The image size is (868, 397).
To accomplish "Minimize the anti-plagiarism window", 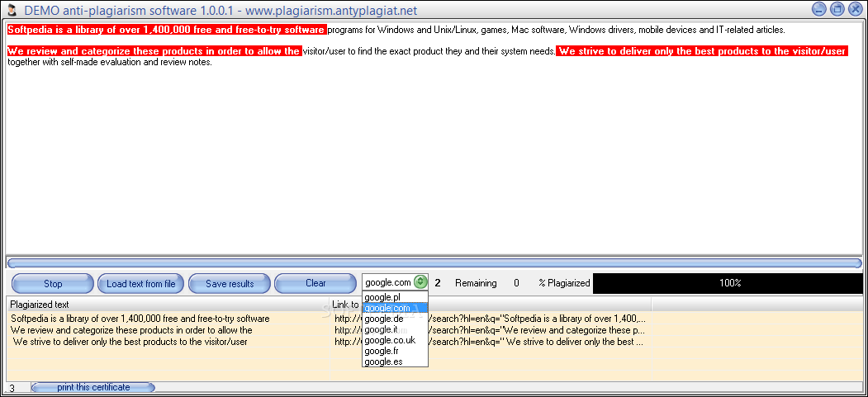I will click(819, 9).
